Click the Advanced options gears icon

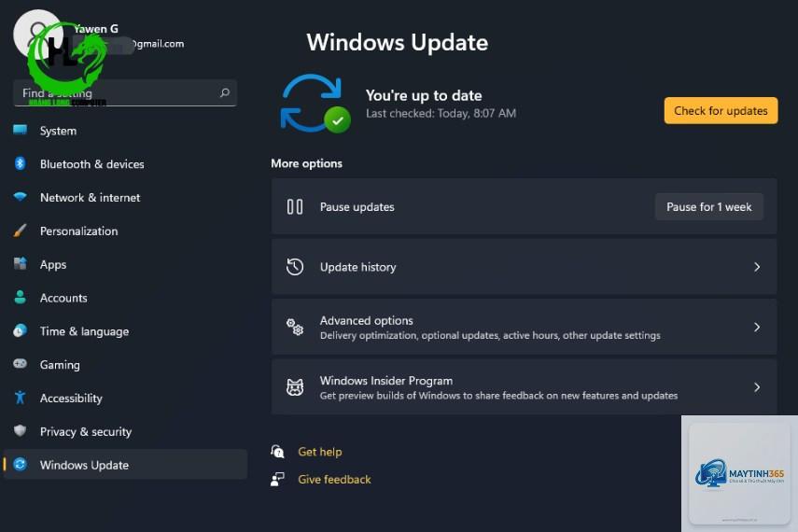tap(295, 327)
